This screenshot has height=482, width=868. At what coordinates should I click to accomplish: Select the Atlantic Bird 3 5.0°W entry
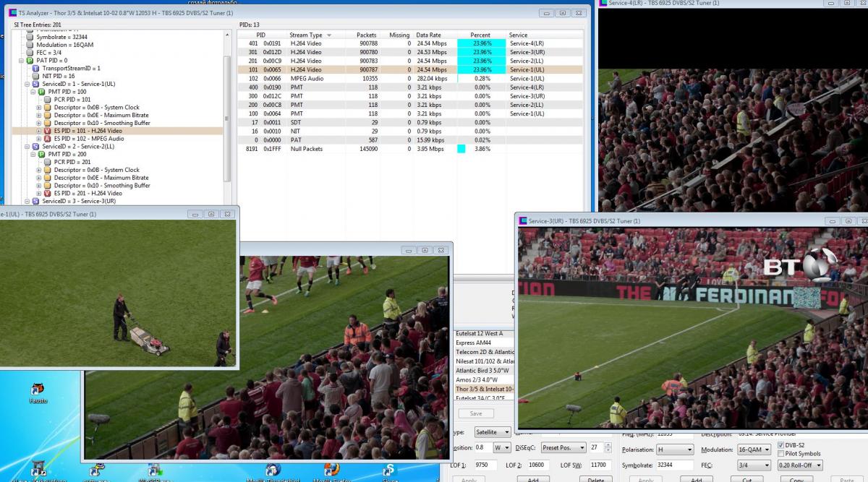click(484, 370)
